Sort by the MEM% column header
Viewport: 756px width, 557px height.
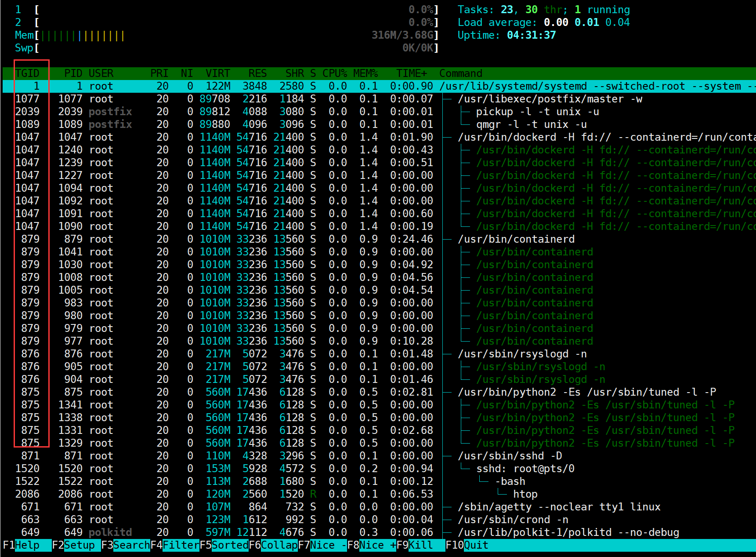(365, 73)
